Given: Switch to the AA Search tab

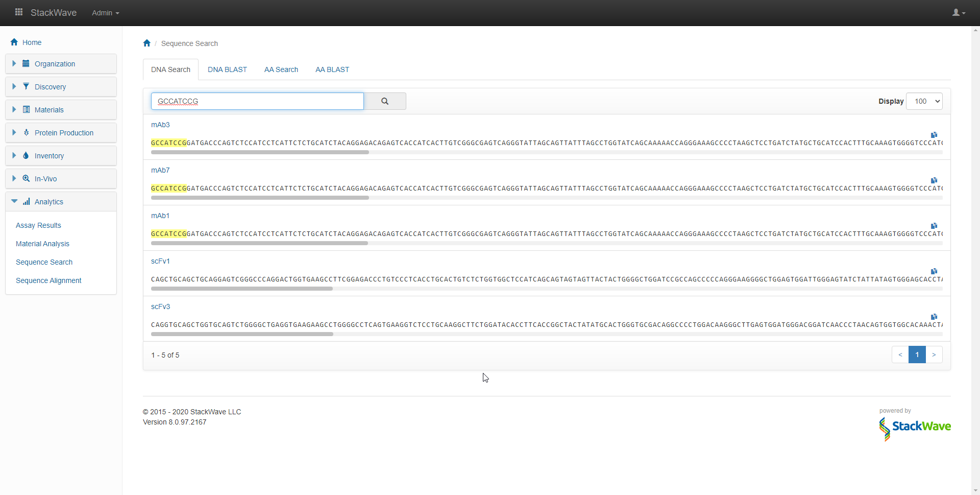Looking at the screenshot, I should coord(281,69).
